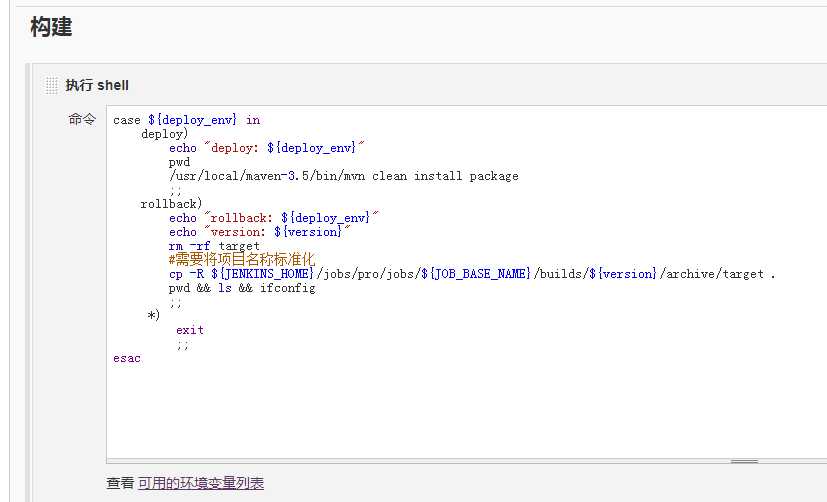Click the line echo "version: ${version}"
This screenshot has height=502, width=827.
(260, 232)
